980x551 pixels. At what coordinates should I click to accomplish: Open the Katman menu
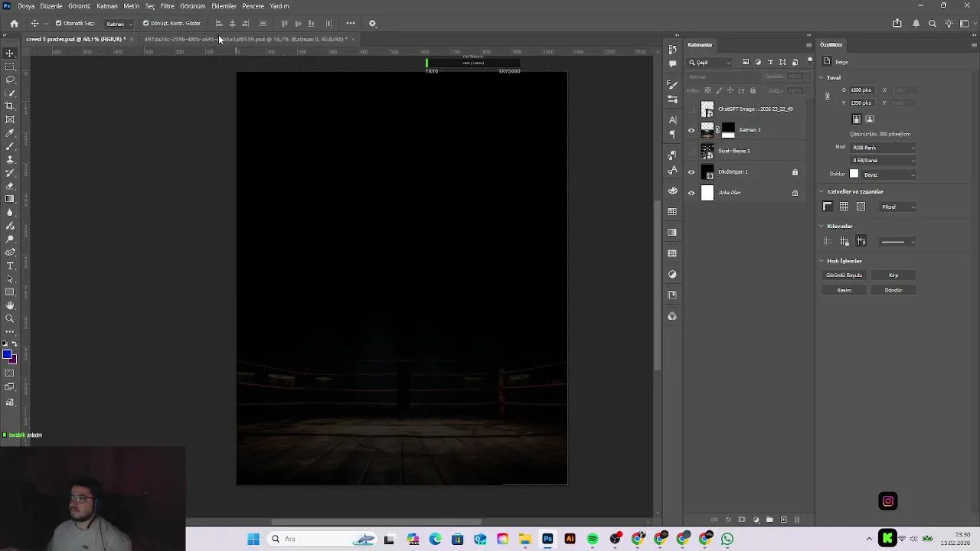107,6
